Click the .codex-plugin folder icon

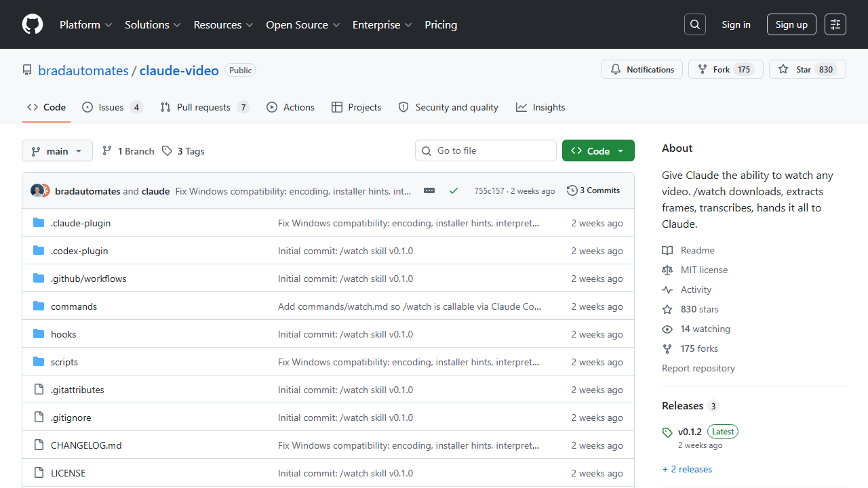click(39, 251)
